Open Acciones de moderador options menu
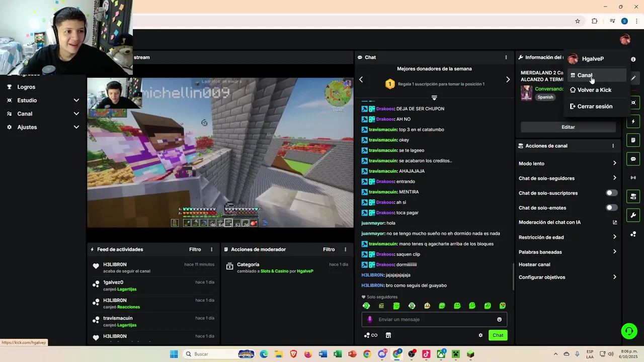Screen dimensions: 644x362 click(x=345, y=249)
